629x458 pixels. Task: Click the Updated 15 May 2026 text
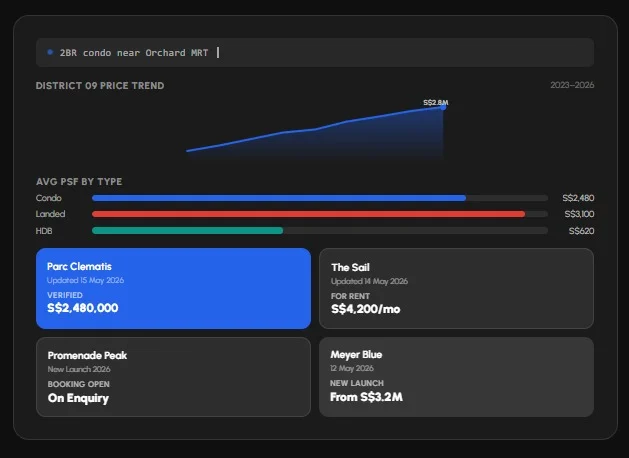click(85, 280)
